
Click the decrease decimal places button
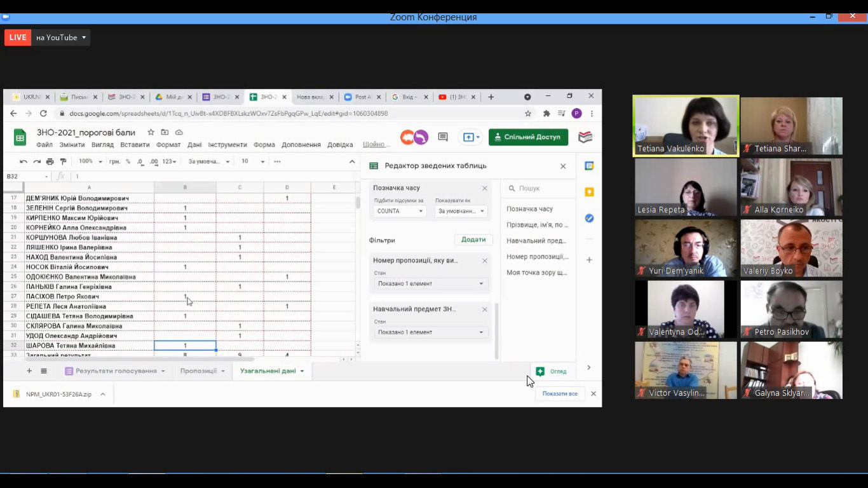pyautogui.click(x=140, y=161)
